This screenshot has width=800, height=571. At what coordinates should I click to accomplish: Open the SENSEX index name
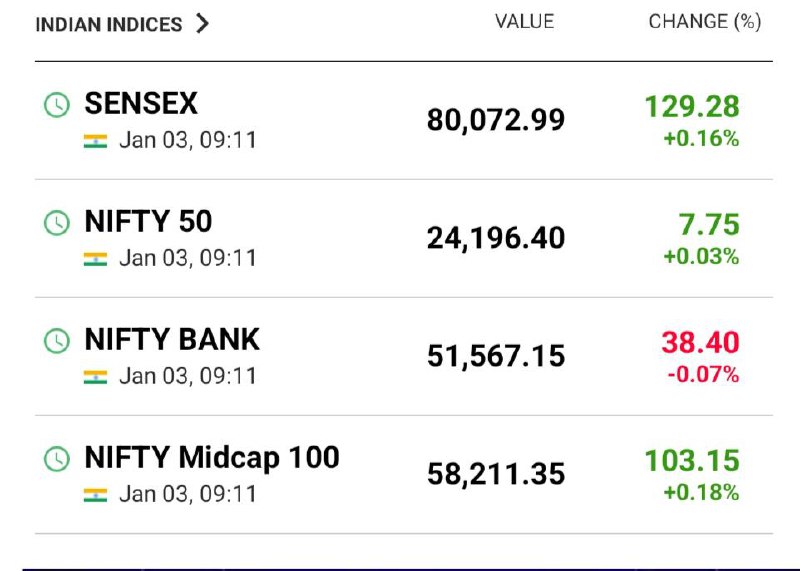tap(141, 104)
